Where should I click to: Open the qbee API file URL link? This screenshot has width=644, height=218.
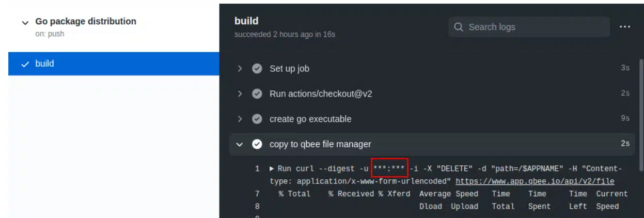tap(535, 181)
